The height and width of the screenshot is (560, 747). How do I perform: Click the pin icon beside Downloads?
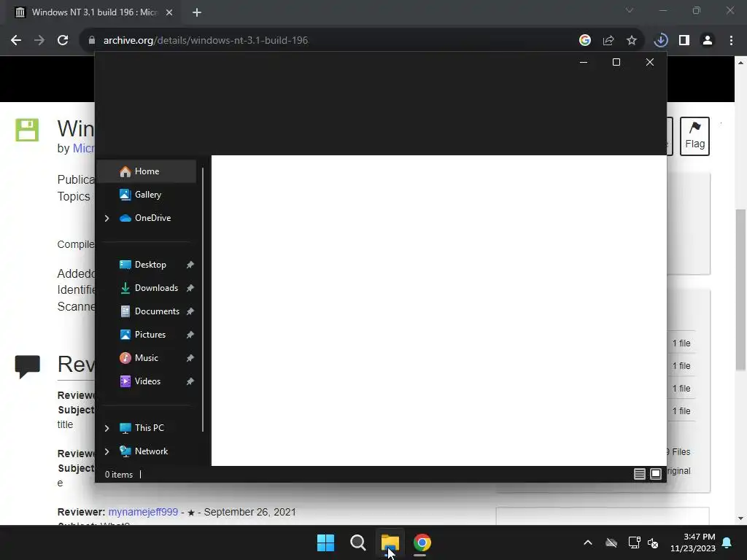190,288
